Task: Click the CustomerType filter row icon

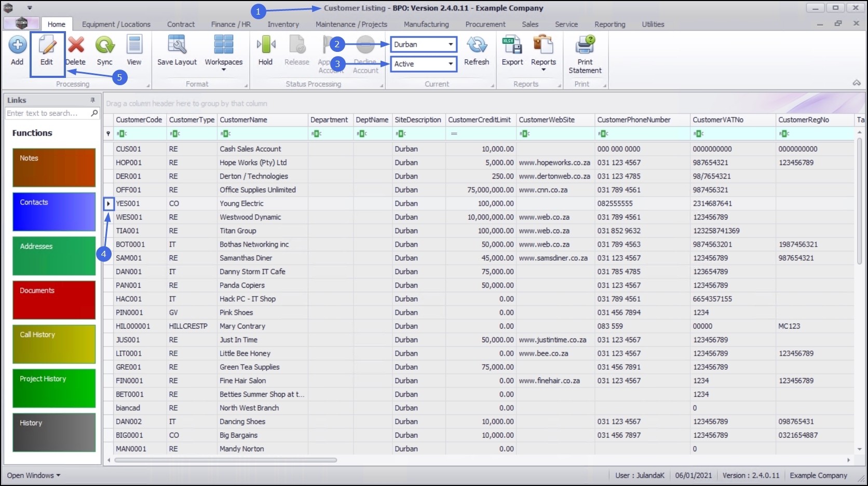Action: tap(175, 133)
